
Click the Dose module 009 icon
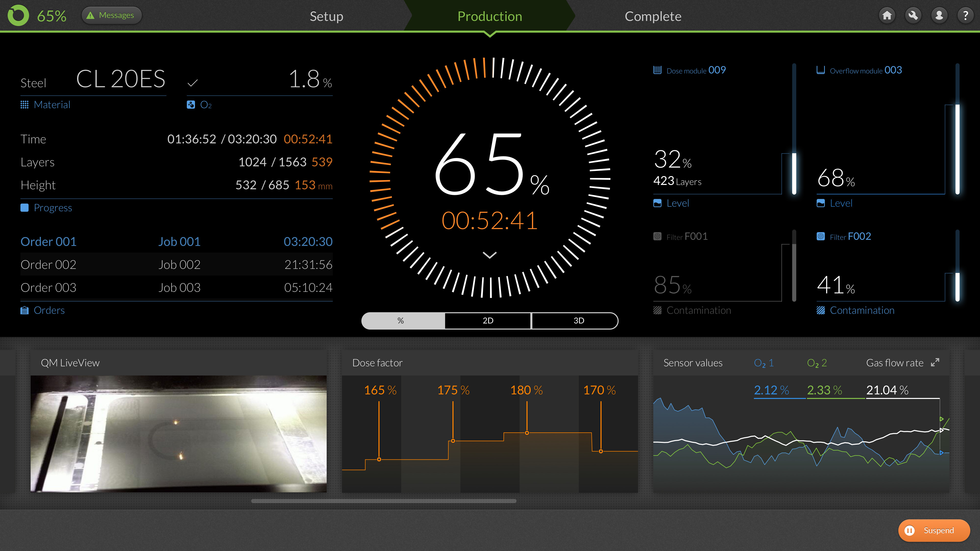pyautogui.click(x=657, y=70)
